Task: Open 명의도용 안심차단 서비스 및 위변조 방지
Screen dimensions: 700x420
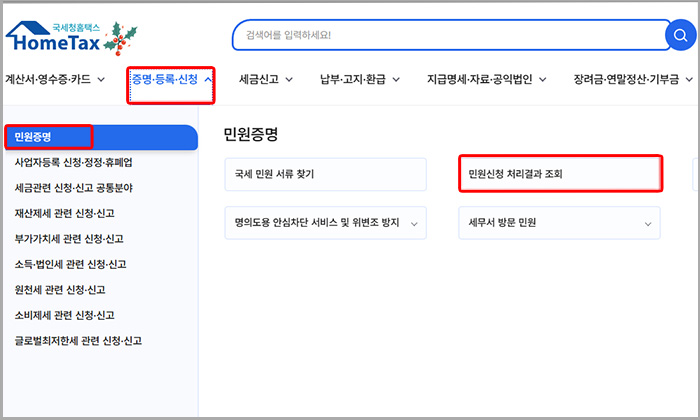Action: point(325,223)
